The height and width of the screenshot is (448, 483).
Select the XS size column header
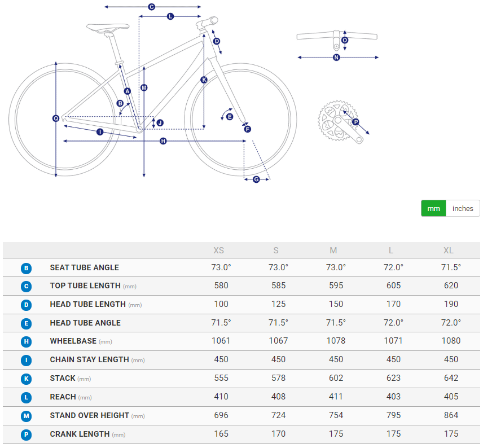[x=218, y=251]
